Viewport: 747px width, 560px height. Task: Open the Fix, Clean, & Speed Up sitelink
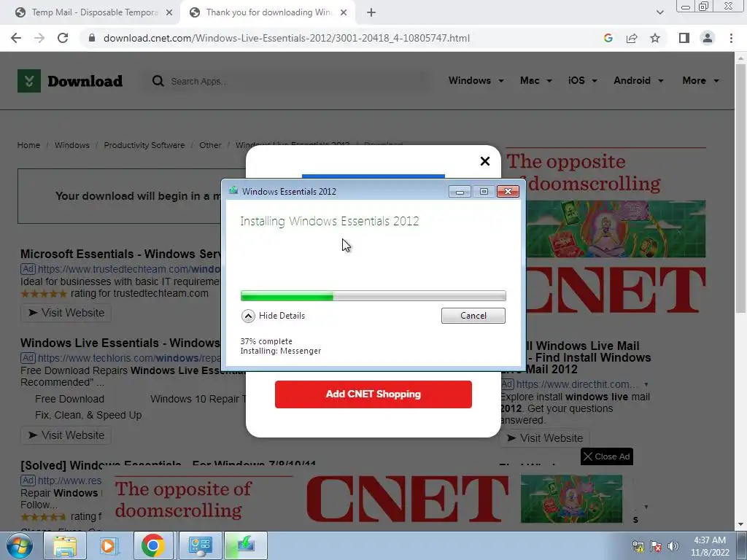[88, 415]
